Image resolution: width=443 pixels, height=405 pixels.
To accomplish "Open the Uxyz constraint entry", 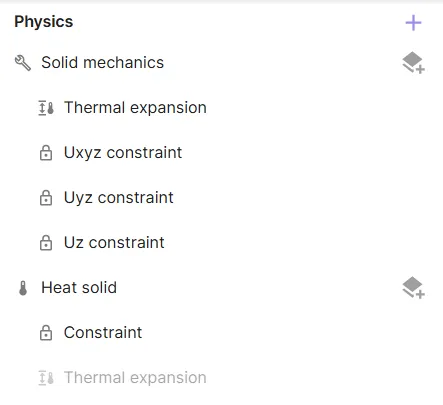I will click(123, 153).
